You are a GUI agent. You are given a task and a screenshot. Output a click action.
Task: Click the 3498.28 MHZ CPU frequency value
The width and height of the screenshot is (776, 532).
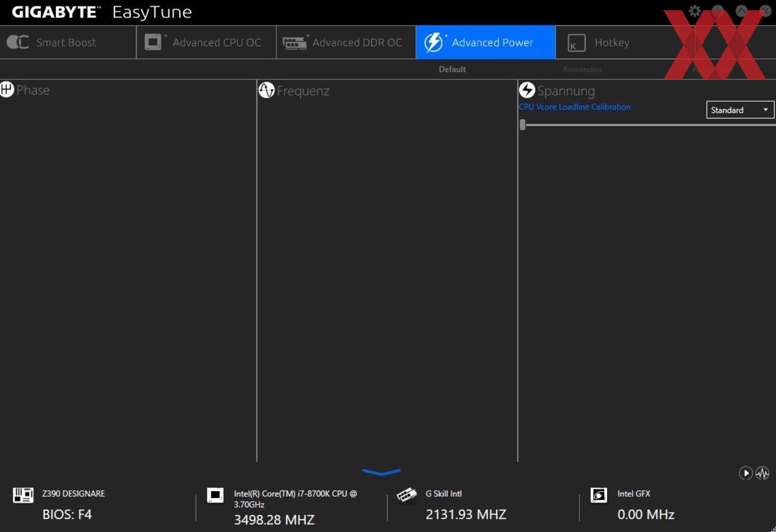(x=274, y=519)
